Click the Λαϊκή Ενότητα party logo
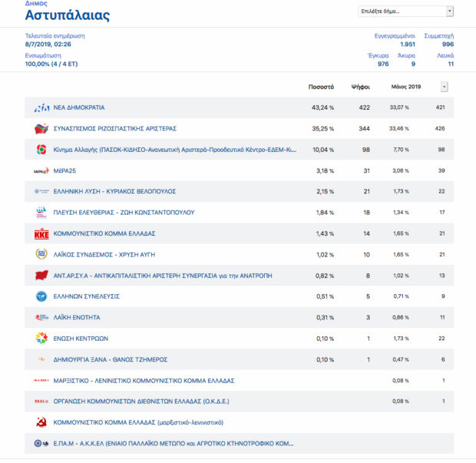Screen dimensions: 476x463 pos(41,317)
